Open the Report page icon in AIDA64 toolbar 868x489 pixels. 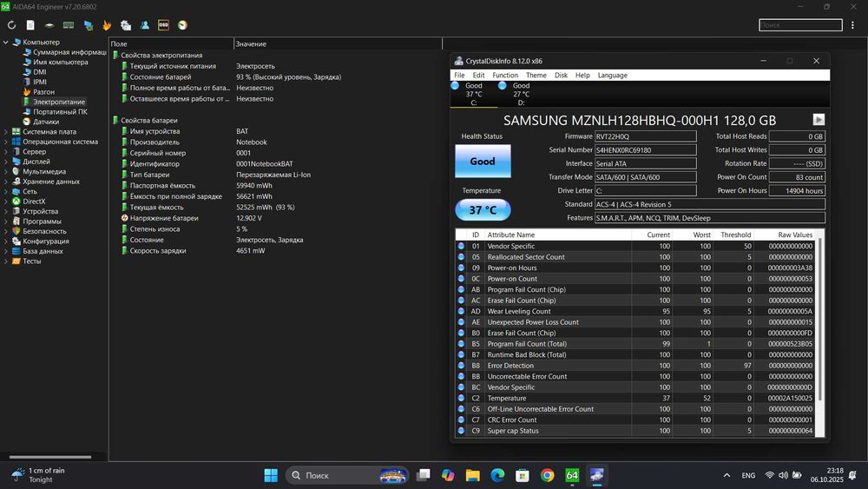pyautogui.click(x=30, y=25)
